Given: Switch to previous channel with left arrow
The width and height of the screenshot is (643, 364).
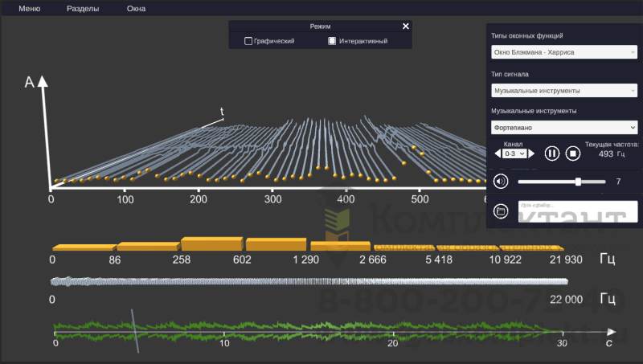Looking at the screenshot, I should coord(498,153).
